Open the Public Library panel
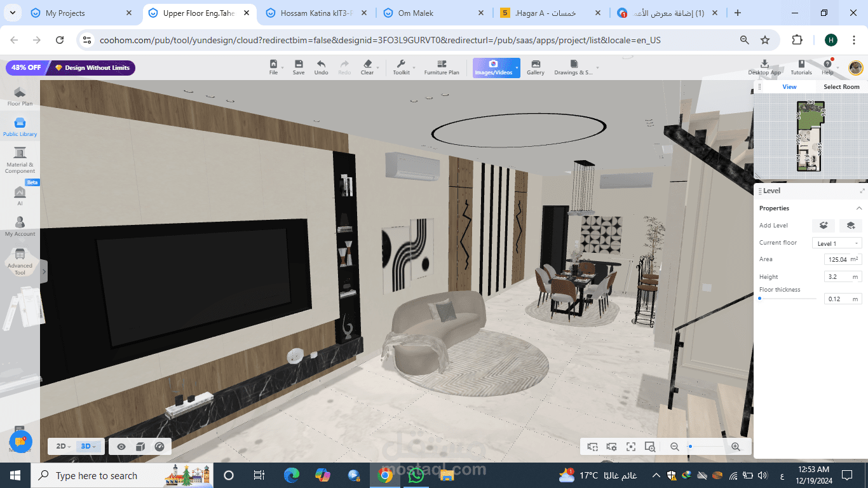 click(x=20, y=127)
